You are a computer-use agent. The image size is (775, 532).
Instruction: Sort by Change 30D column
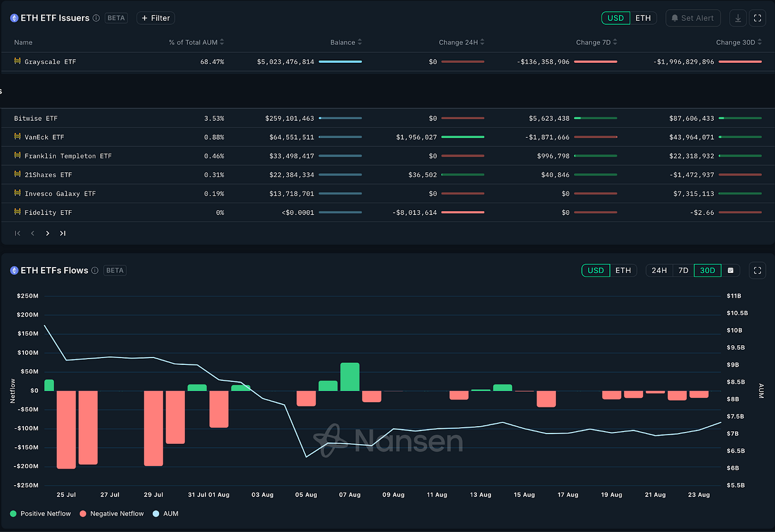(x=739, y=42)
